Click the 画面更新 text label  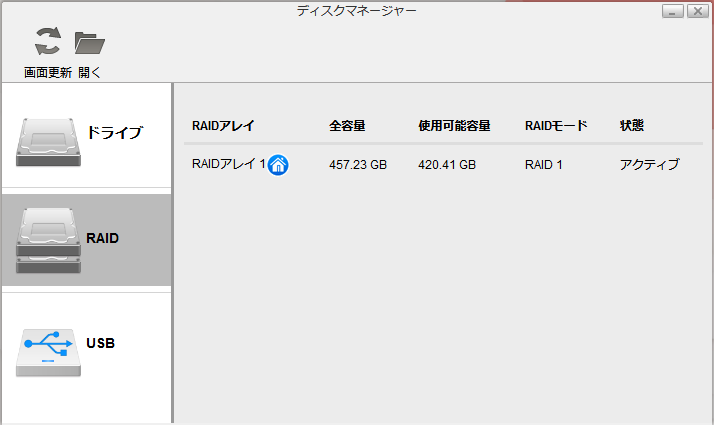tap(48, 72)
